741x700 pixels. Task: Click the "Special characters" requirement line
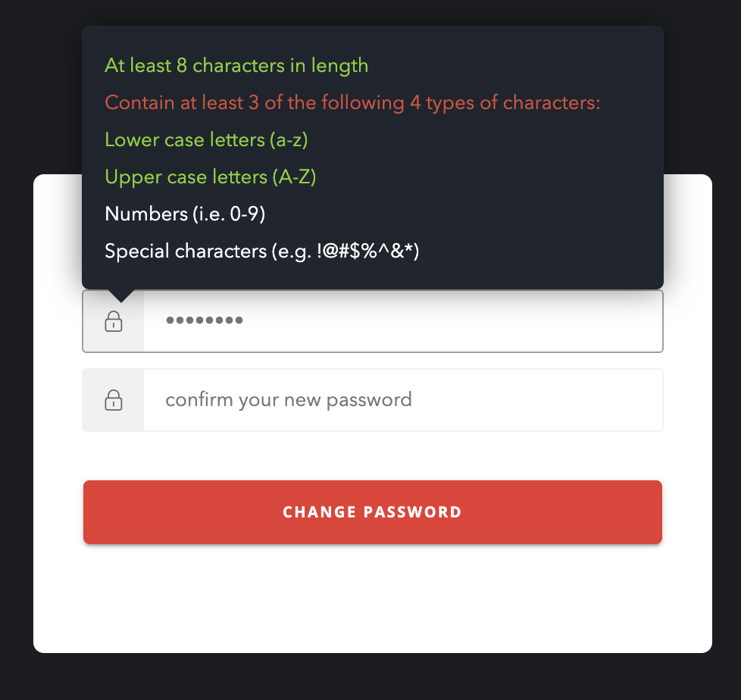(x=262, y=252)
